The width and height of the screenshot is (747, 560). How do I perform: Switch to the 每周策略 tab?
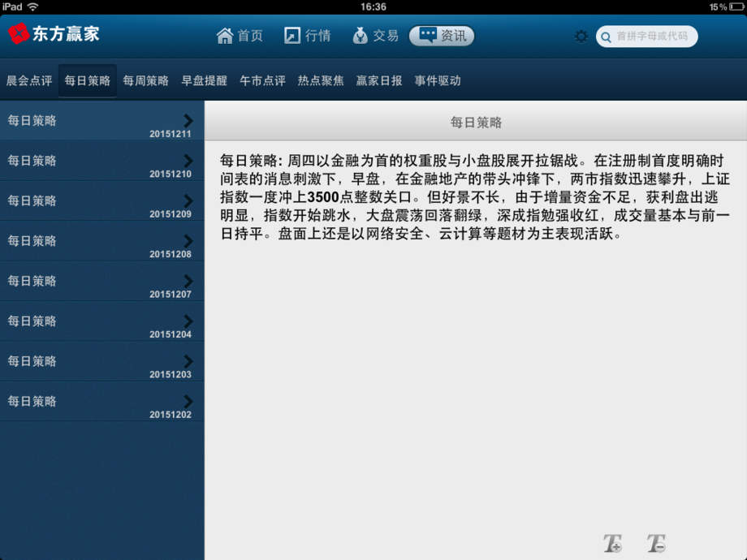145,80
